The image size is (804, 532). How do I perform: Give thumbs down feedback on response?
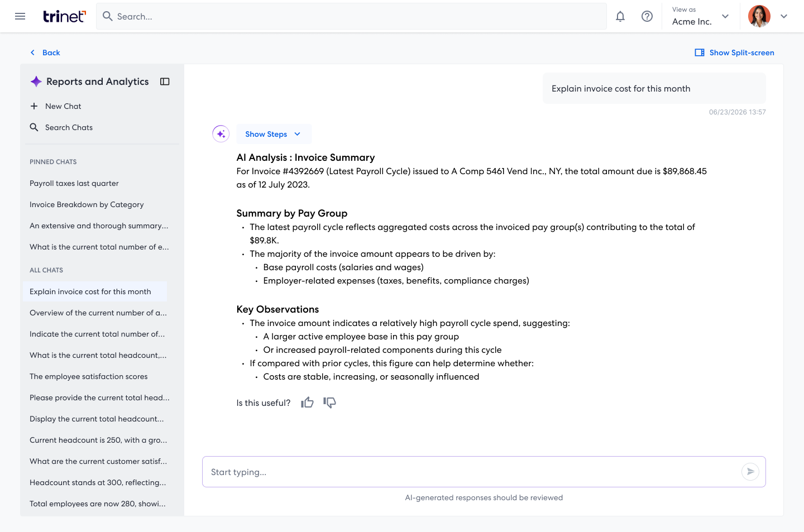329,402
